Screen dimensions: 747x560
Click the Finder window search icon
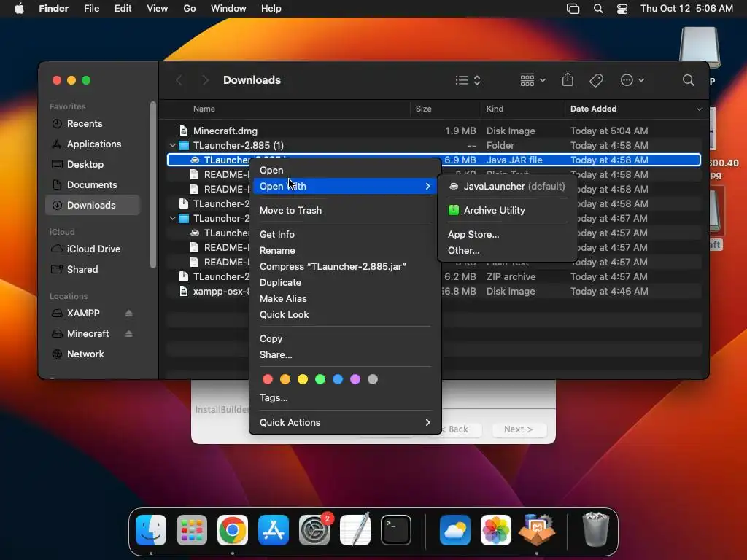pos(688,80)
